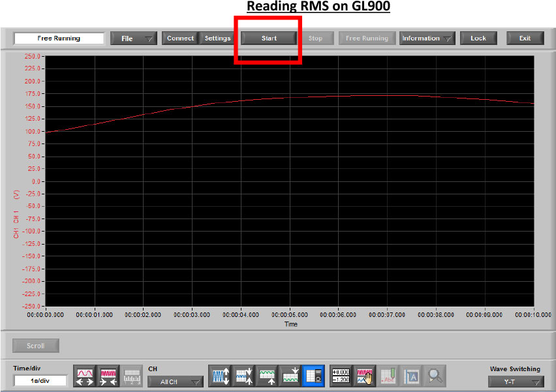Click the 250.0 voltage axis label
The width and height of the screenshot is (556, 392).
click(33, 56)
